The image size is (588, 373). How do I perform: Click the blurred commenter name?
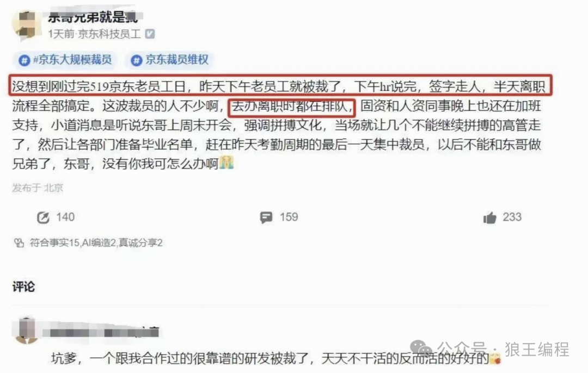101,332
